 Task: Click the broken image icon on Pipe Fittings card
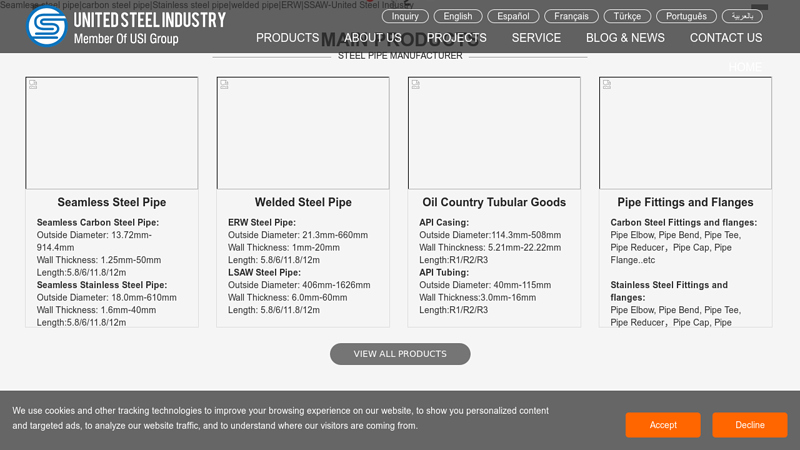point(606,85)
